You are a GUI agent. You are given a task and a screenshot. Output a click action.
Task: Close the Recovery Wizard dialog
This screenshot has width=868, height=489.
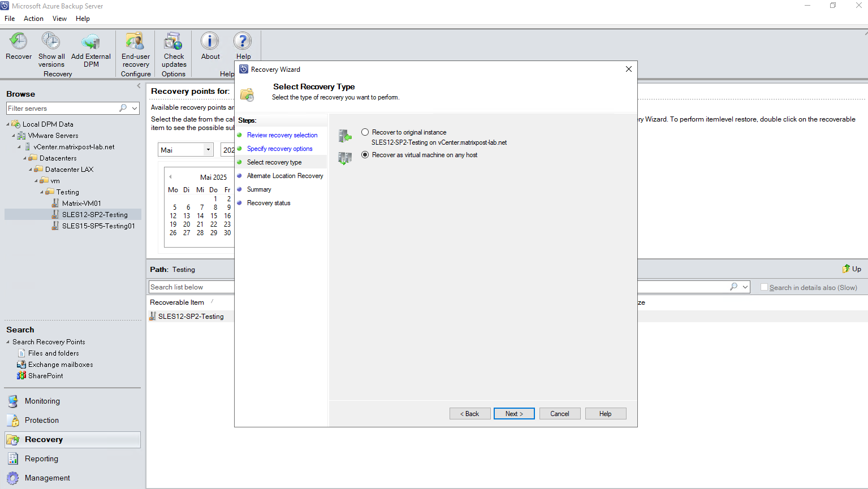pyautogui.click(x=629, y=69)
